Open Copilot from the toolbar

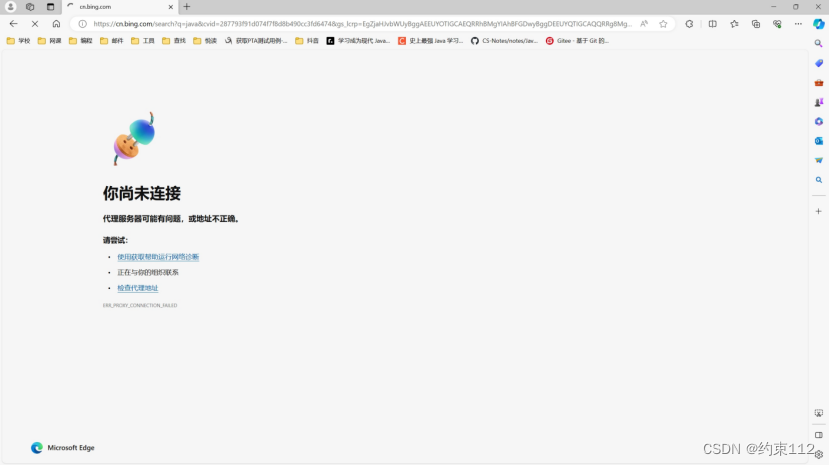point(819,24)
